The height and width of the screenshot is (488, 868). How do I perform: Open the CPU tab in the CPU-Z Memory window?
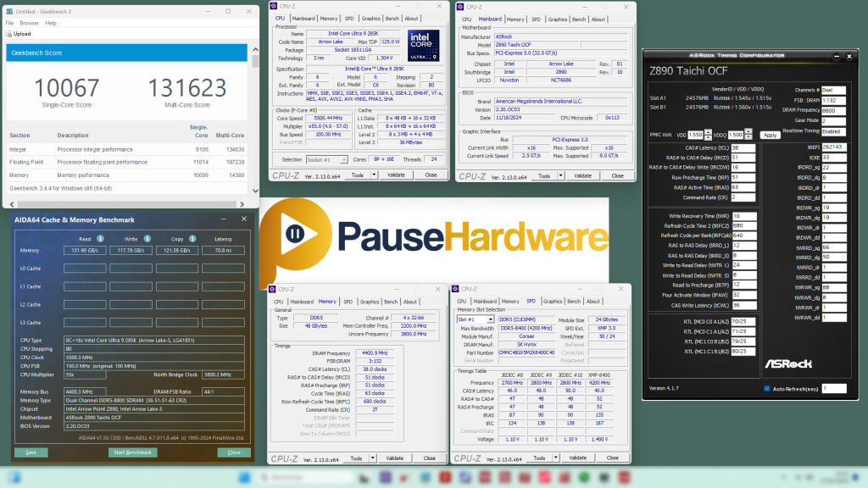click(278, 302)
